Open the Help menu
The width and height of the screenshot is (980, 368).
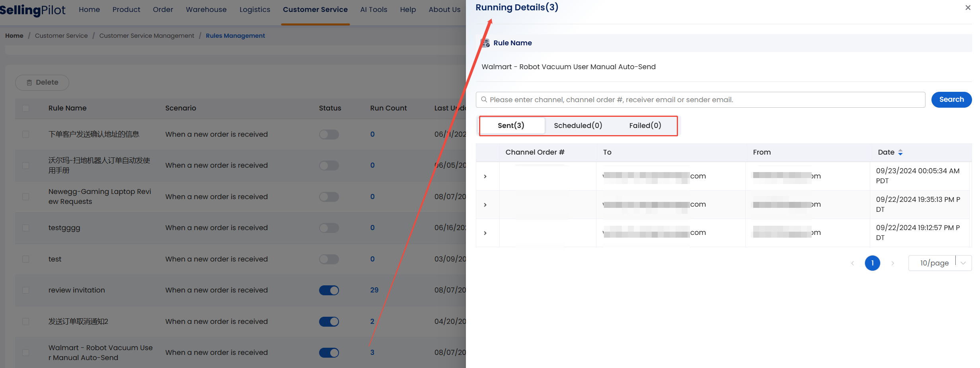(x=408, y=10)
